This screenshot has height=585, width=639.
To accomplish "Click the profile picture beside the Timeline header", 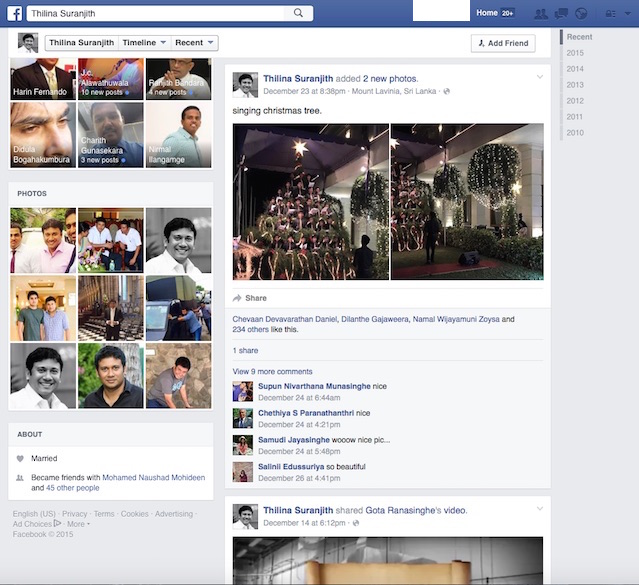I will [28, 43].
